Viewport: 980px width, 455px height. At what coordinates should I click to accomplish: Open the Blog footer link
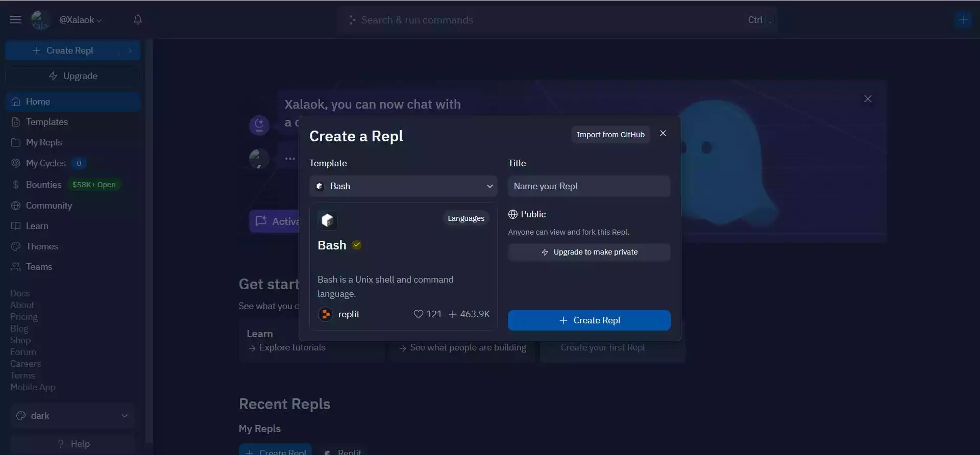(x=19, y=328)
